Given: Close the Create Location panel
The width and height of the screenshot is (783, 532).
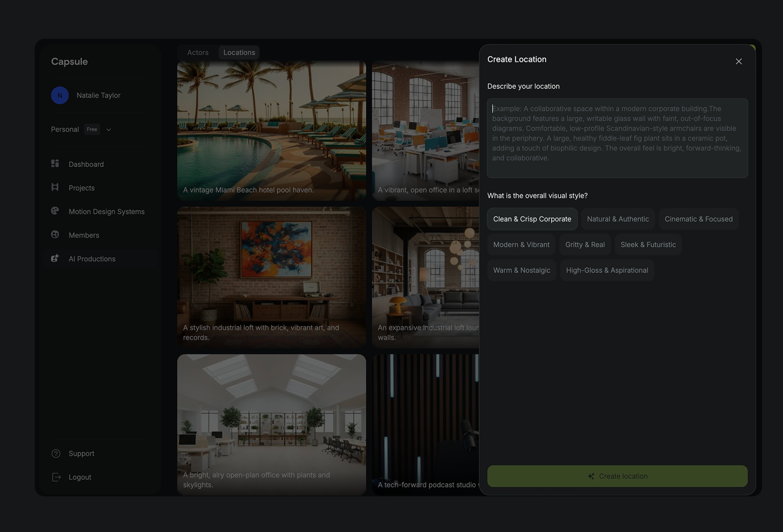Looking at the screenshot, I should click(738, 61).
